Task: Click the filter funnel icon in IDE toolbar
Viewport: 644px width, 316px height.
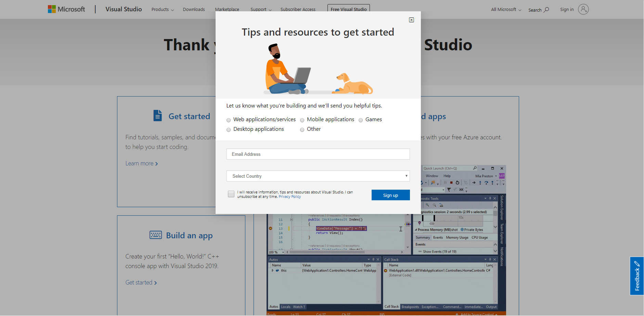Action: pyautogui.click(x=449, y=190)
